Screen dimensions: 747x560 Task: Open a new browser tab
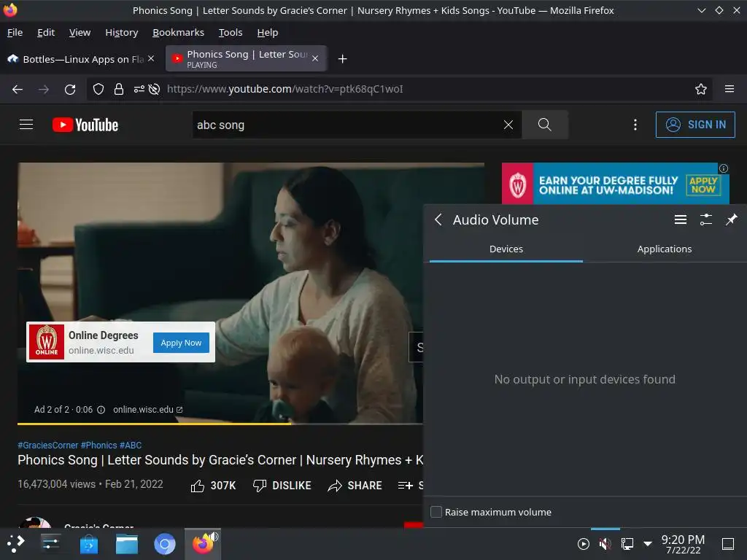point(342,58)
